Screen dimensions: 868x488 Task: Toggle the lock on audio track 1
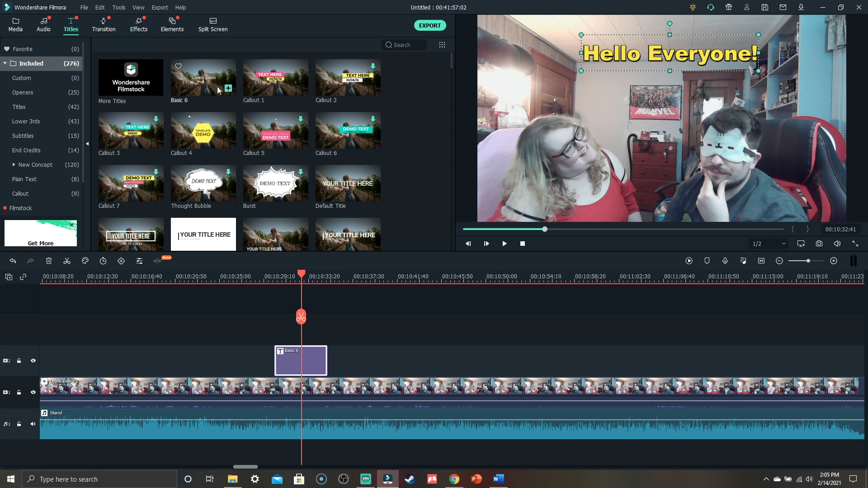coord(19,424)
